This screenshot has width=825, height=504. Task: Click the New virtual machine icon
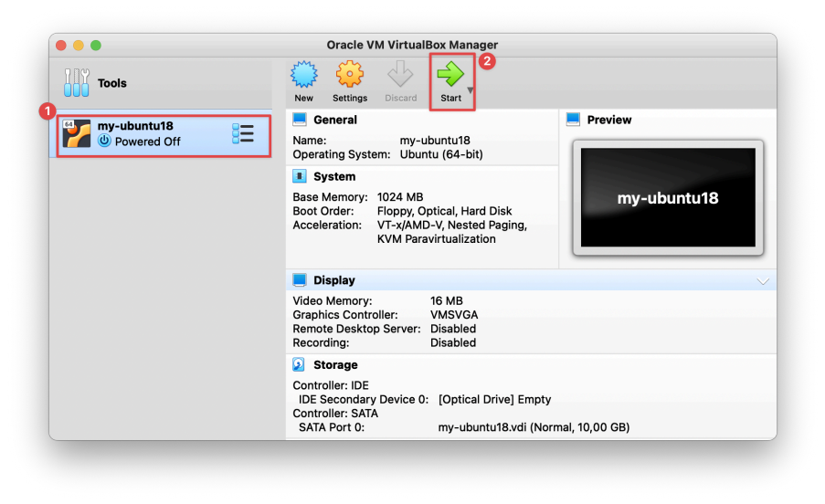(x=303, y=74)
